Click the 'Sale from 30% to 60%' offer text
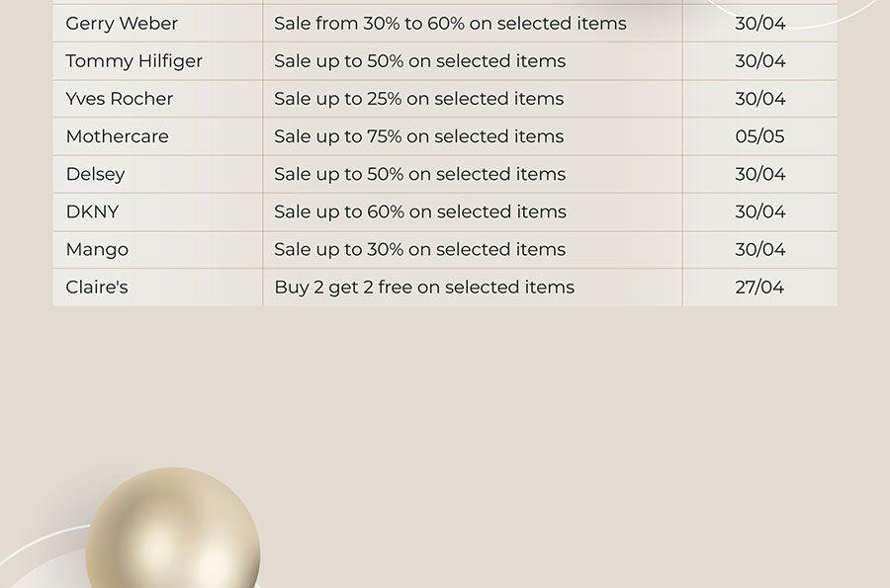 pyautogui.click(x=450, y=24)
